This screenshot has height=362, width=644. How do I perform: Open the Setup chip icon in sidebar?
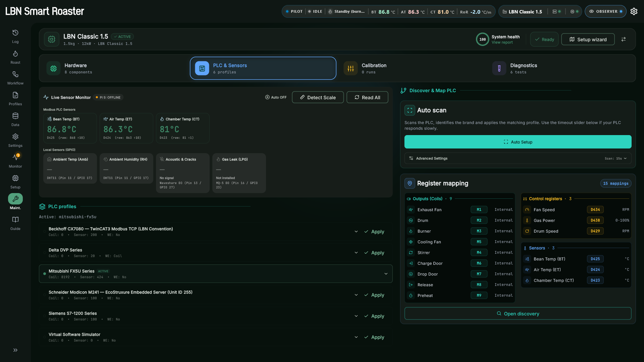pyautogui.click(x=15, y=178)
